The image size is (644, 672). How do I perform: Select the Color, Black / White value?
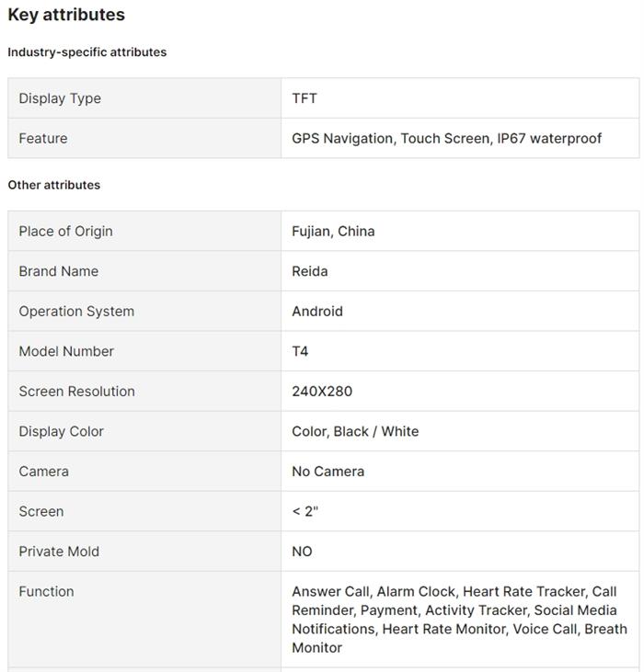pyautogui.click(x=355, y=431)
